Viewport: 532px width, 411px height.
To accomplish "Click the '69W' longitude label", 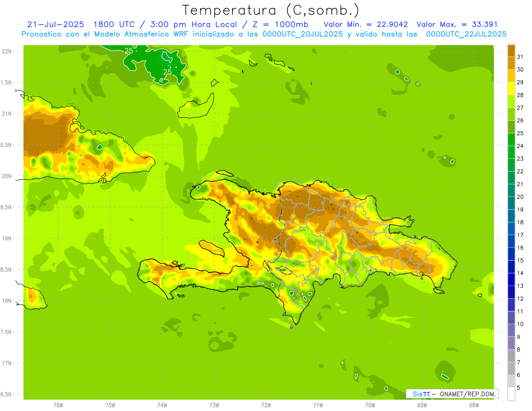I will pyautogui.click(x=422, y=405).
